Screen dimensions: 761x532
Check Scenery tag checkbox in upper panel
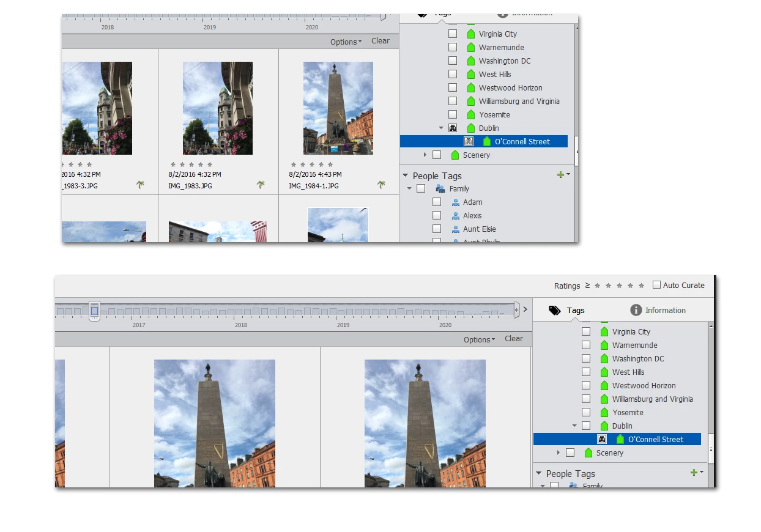pyautogui.click(x=437, y=155)
